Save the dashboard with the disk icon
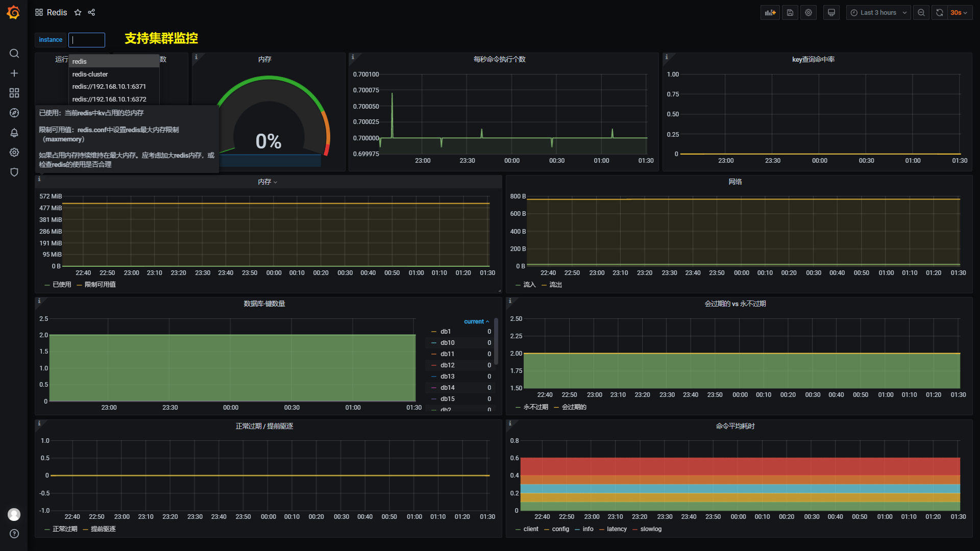This screenshot has height=551, width=980. coord(790,13)
